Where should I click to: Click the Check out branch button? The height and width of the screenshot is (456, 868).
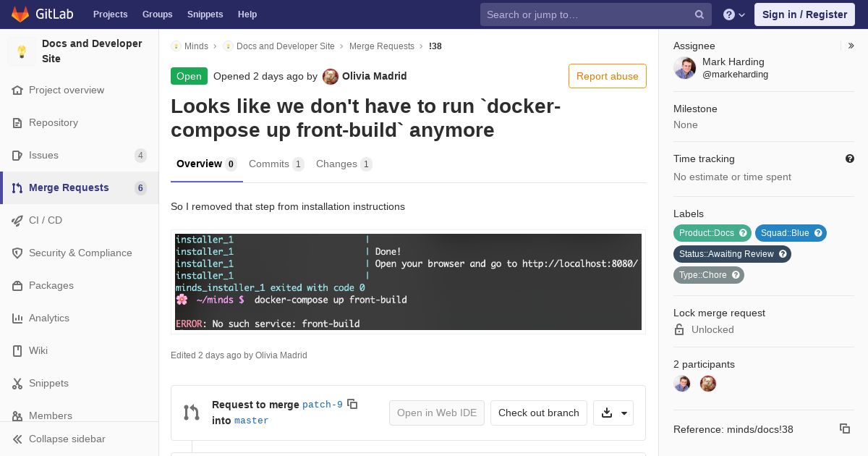tap(539, 413)
